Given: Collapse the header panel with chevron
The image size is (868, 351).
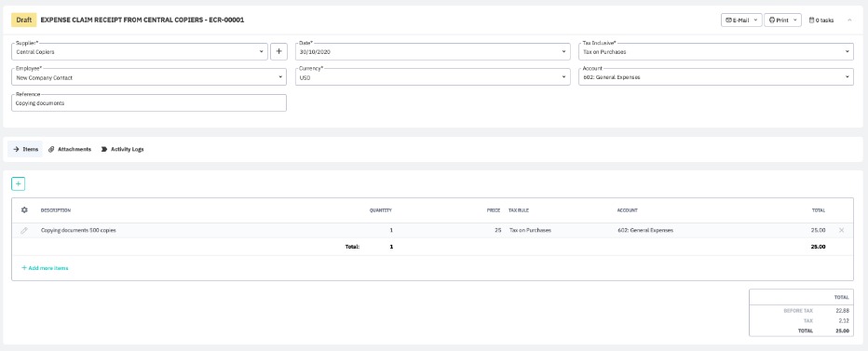Looking at the screenshot, I should point(849,20).
